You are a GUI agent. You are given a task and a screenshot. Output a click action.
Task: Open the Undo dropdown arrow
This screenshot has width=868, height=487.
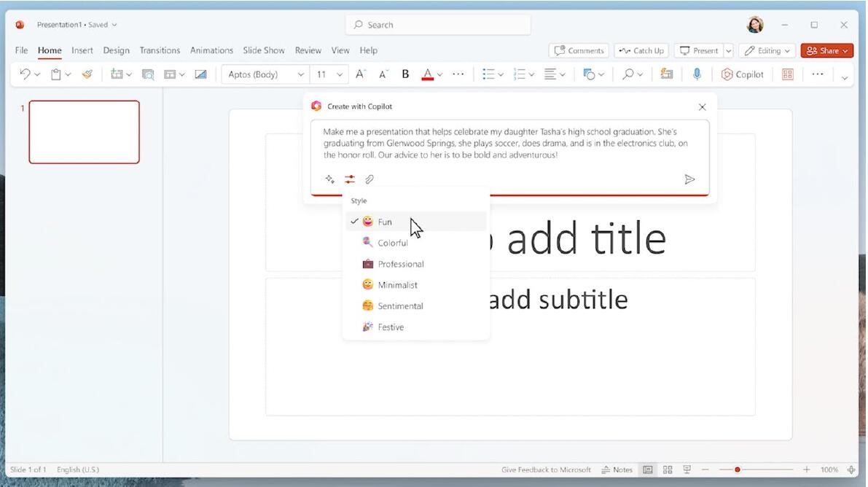tap(37, 74)
